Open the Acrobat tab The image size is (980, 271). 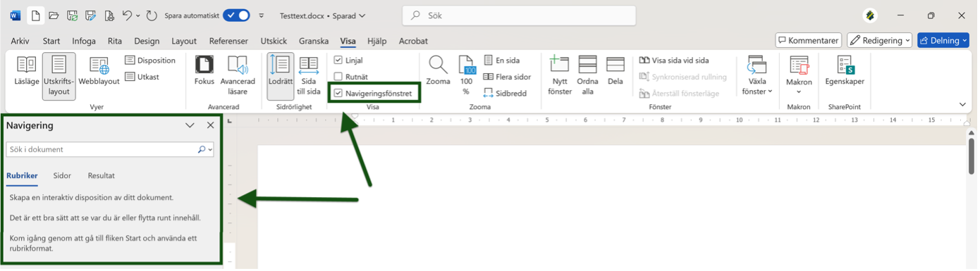pyautogui.click(x=413, y=41)
